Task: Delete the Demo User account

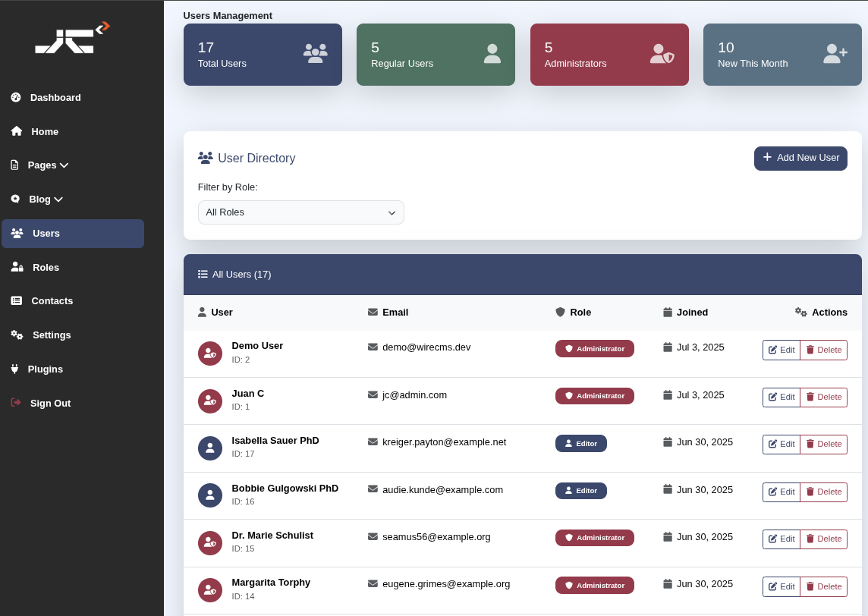Action: click(x=824, y=350)
